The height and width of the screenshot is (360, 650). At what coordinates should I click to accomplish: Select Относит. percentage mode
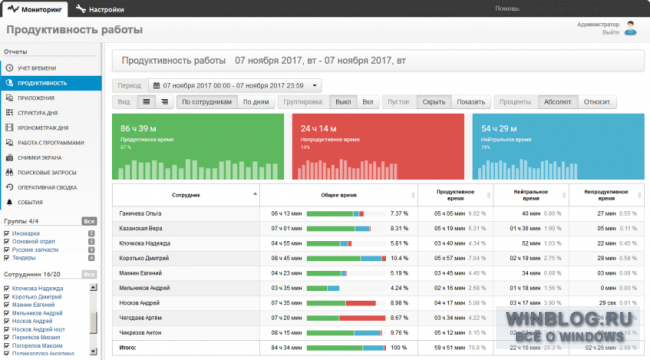click(597, 102)
